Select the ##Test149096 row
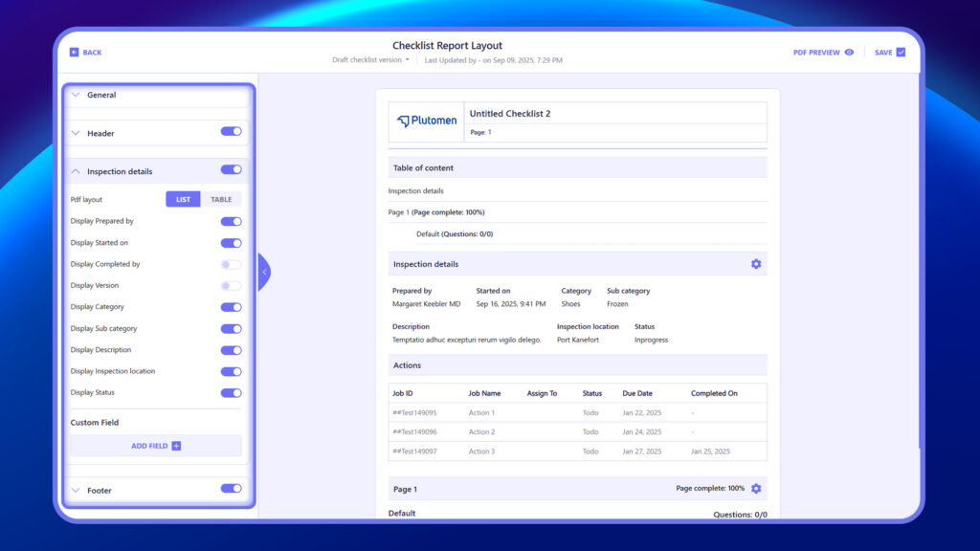The height and width of the screenshot is (551, 980). (x=577, y=432)
